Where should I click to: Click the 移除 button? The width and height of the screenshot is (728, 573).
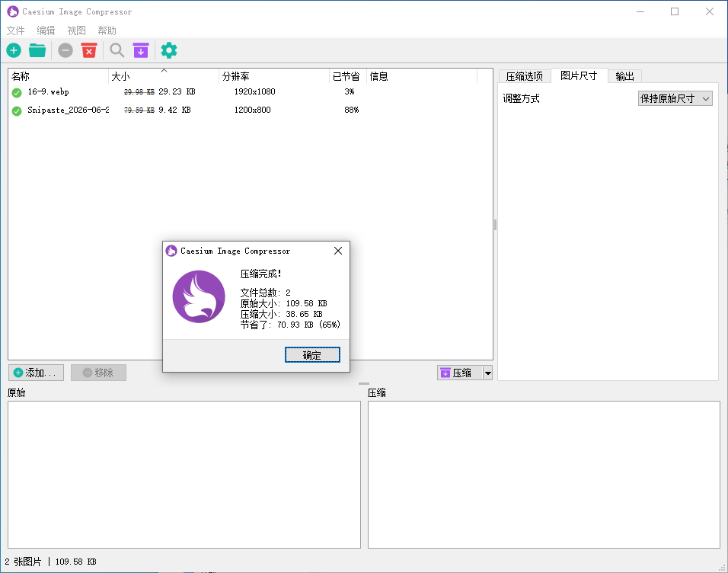click(x=98, y=373)
